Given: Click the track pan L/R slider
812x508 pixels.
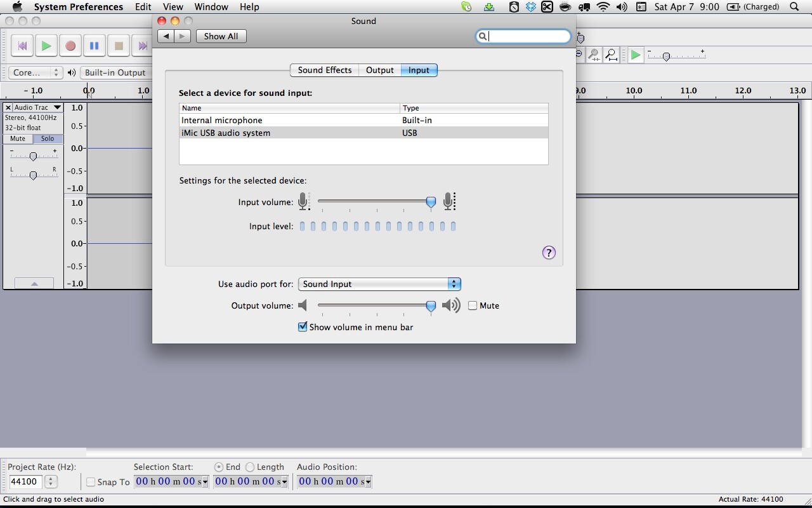Looking at the screenshot, I should tap(33, 175).
